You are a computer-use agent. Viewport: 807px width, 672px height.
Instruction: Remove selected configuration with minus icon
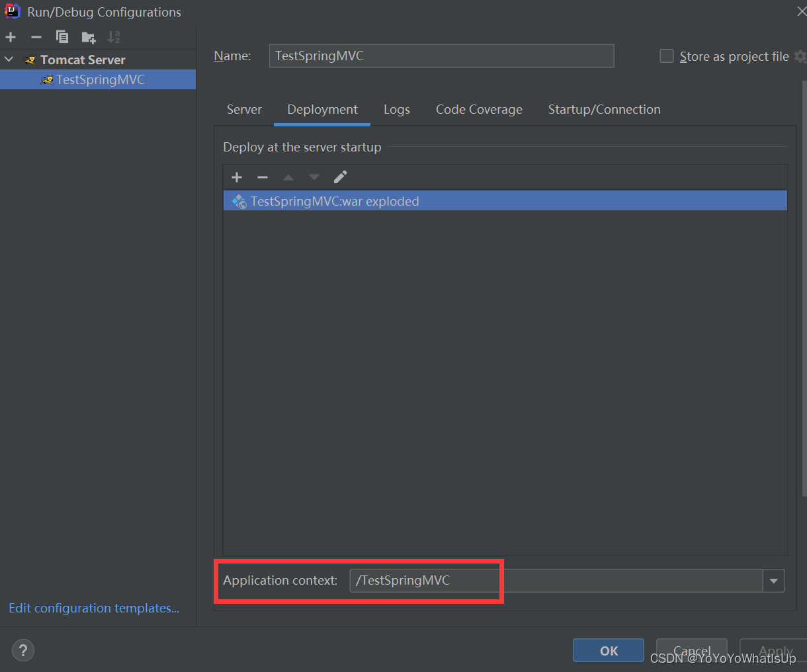[36, 37]
